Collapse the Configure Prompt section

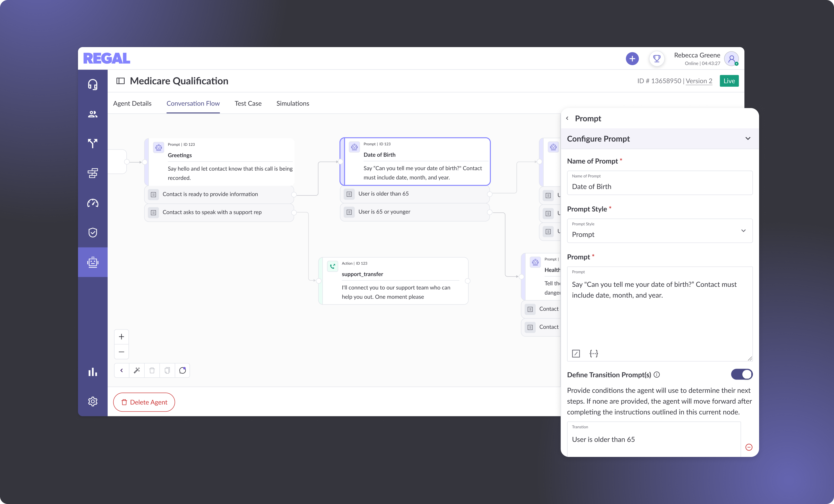click(748, 139)
